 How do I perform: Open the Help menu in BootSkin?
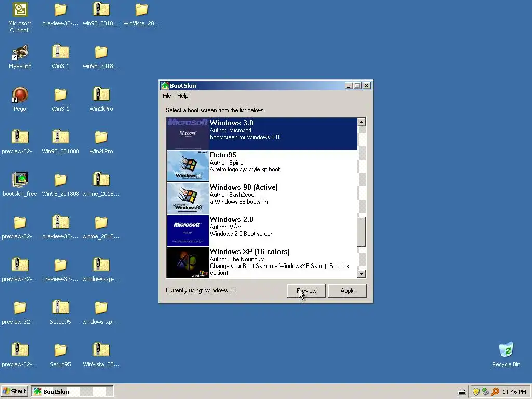click(x=182, y=96)
